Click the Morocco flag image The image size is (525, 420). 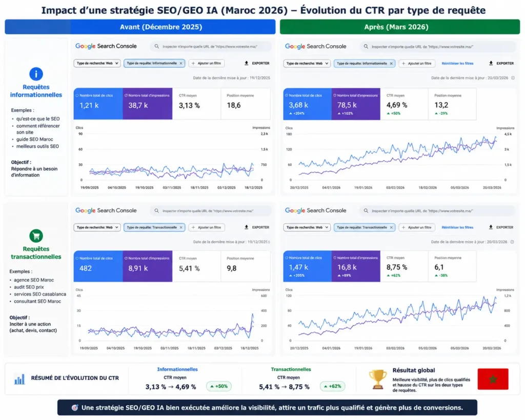point(493,379)
